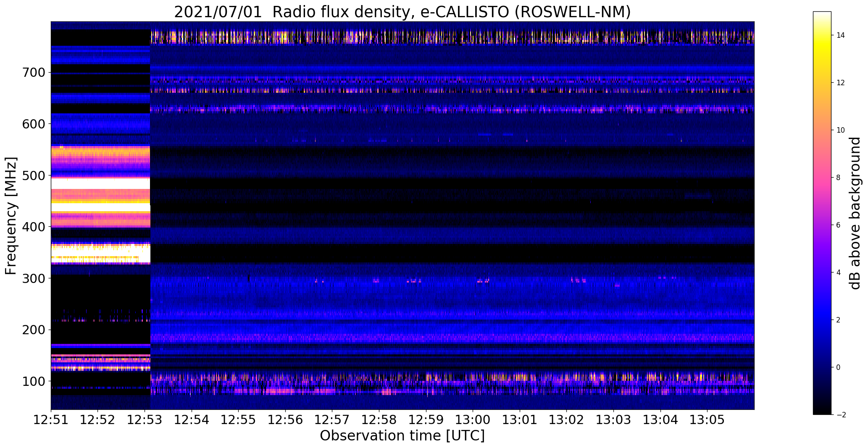
Task: Click the "dB above background" colorbar label
Action: coord(855,213)
